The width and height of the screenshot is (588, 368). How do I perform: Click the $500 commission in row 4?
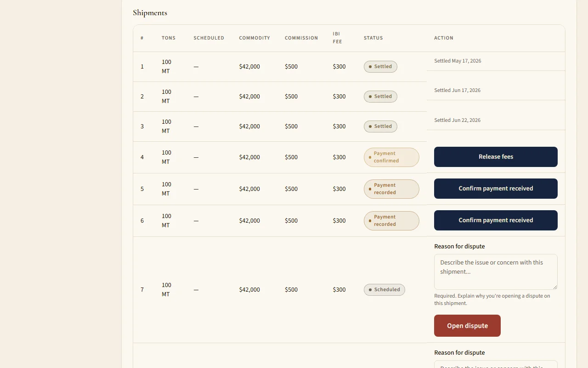[x=291, y=157]
